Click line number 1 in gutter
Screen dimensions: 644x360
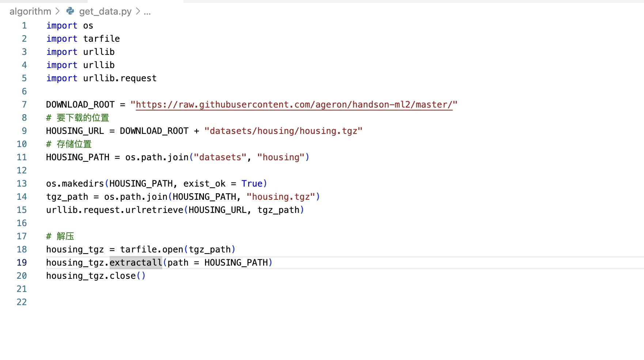click(x=24, y=26)
